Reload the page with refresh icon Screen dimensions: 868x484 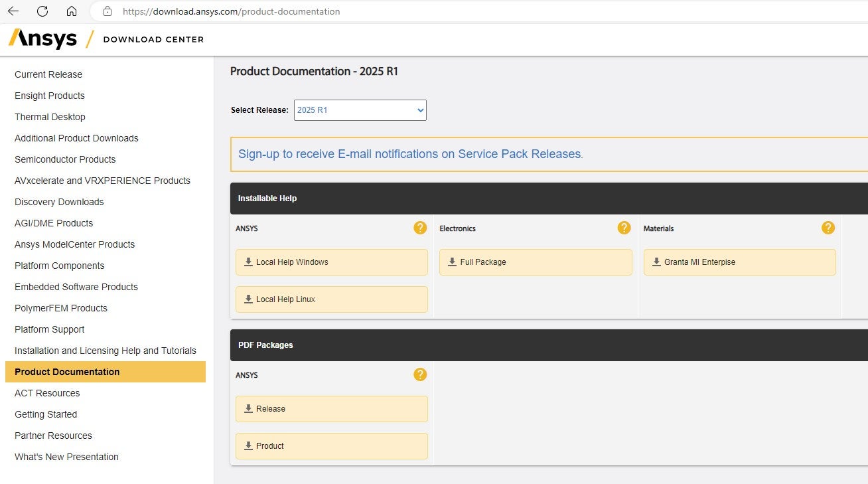point(42,11)
